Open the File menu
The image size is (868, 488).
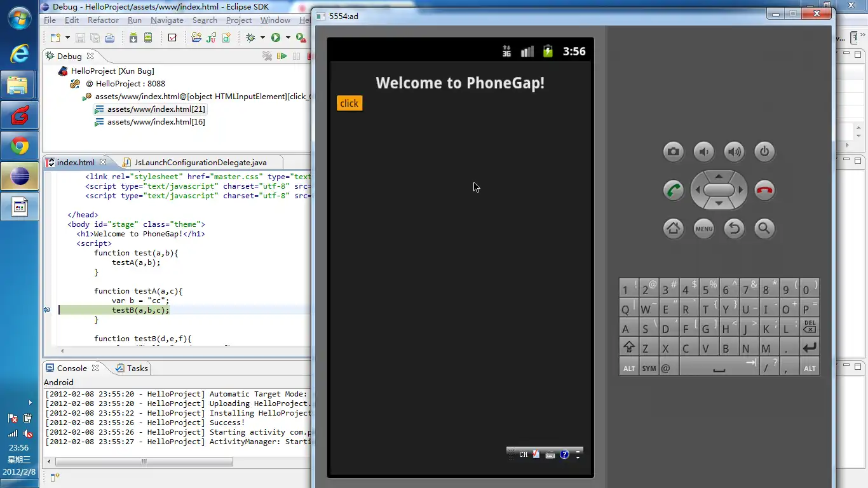[50, 20]
